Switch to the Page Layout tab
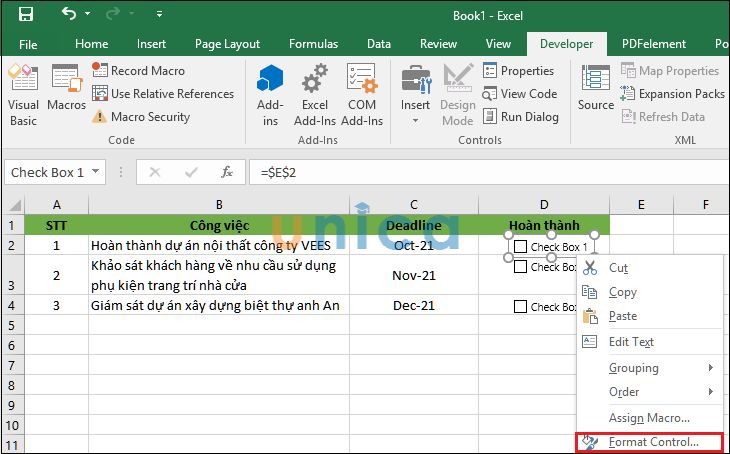 pyautogui.click(x=227, y=44)
